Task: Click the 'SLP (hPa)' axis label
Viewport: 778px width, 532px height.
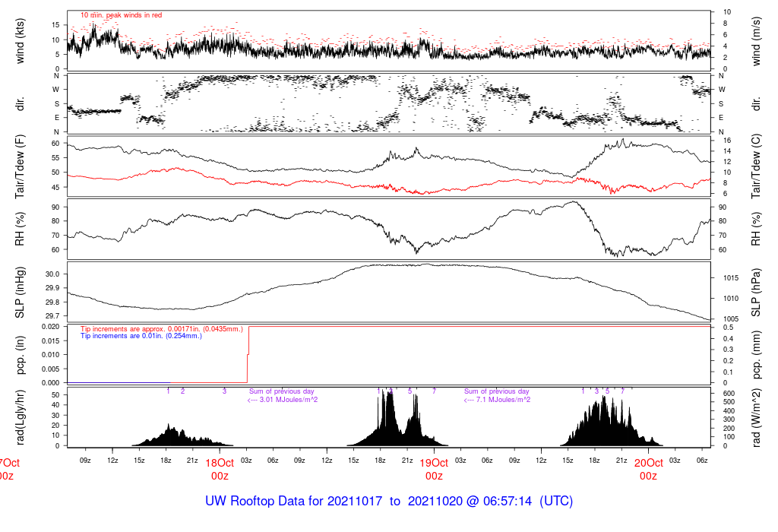Action: click(756, 293)
